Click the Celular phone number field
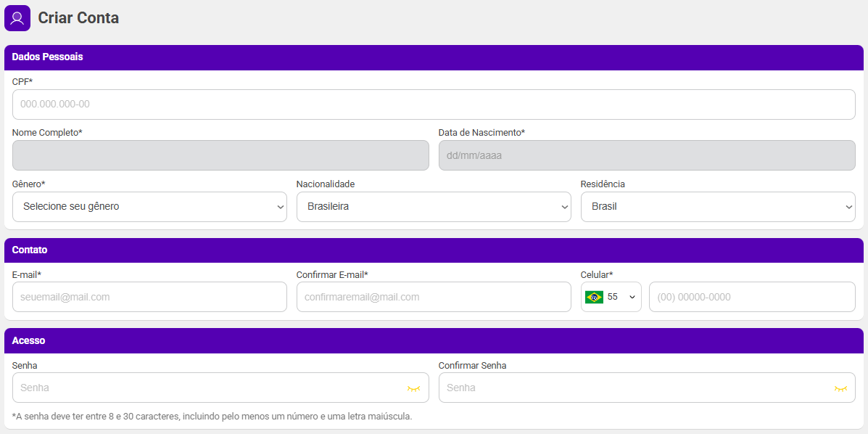This screenshot has height=434, width=868. pos(751,297)
